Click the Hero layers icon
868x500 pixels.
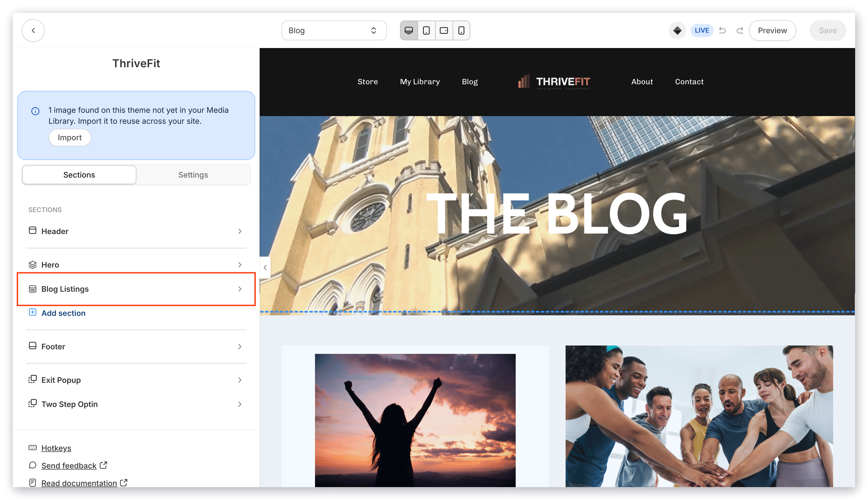point(33,265)
